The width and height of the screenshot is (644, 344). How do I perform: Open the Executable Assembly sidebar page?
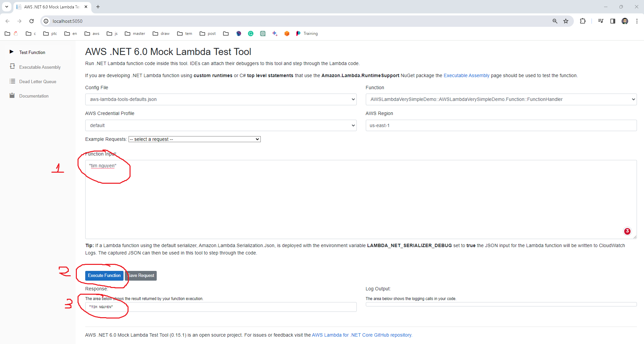click(x=40, y=67)
